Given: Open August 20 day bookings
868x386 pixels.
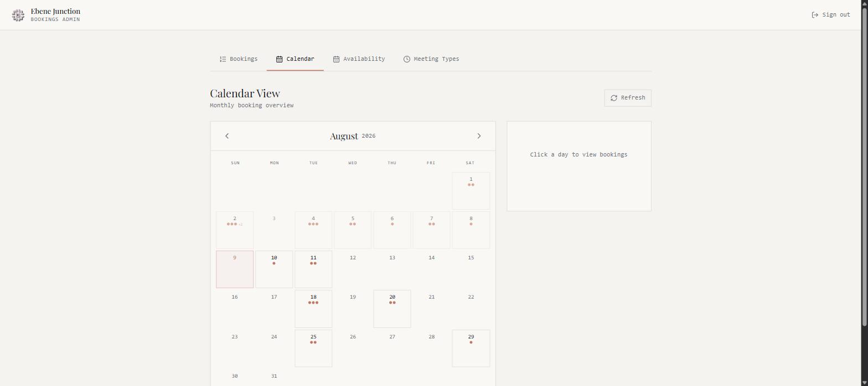Looking at the screenshot, I should [392, 309].
